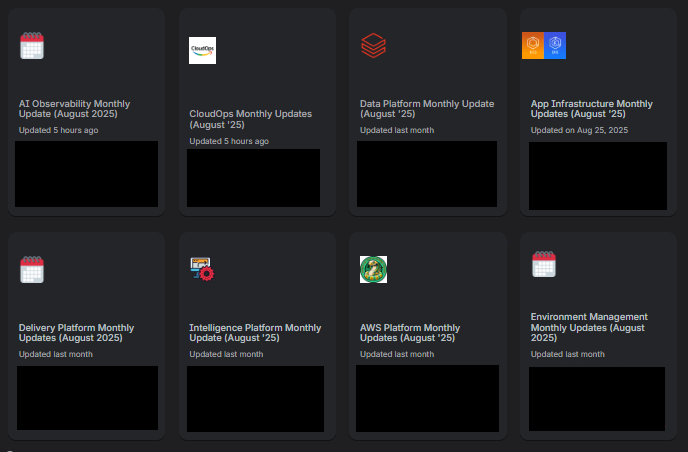Image resolution: width=688 pixels, height=452 pixels.
Task: Click the Data Platform red layers icon
Action: click(x=373, y=45)
